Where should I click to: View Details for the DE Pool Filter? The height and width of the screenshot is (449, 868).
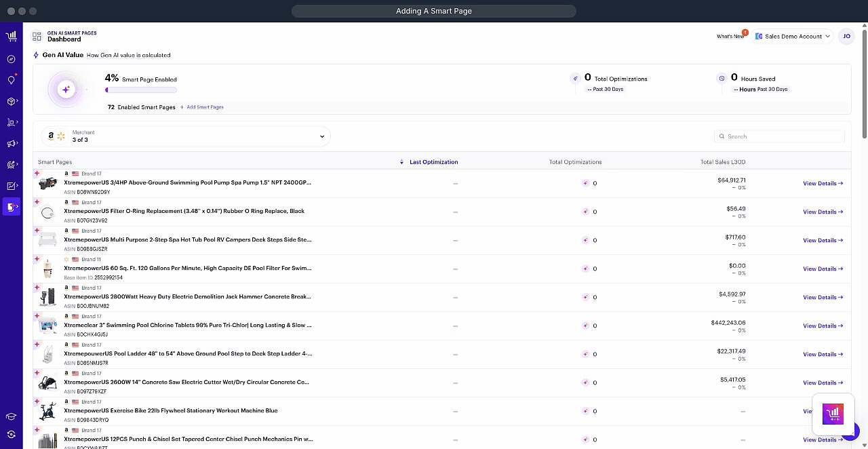click(823, 269)
